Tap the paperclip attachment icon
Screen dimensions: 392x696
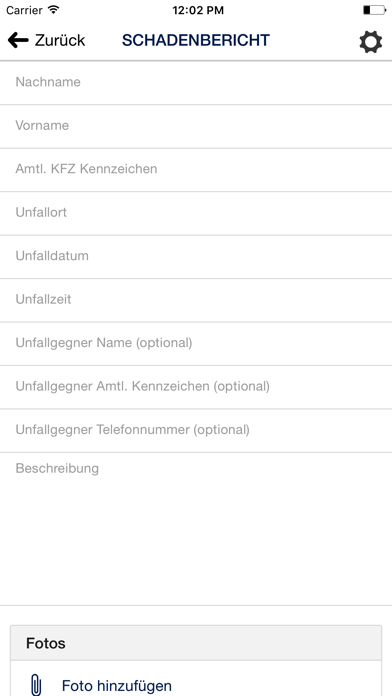36,685
